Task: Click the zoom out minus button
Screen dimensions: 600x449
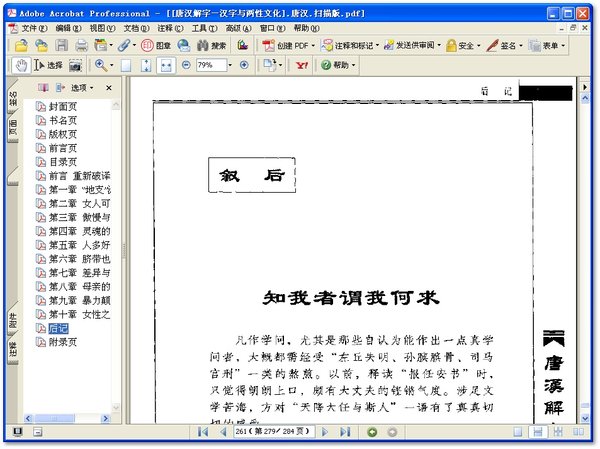Action: point(186,65)
